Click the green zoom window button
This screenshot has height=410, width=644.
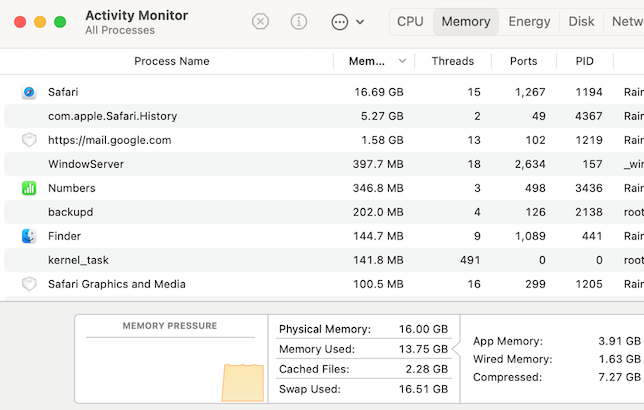pos(60,22)
